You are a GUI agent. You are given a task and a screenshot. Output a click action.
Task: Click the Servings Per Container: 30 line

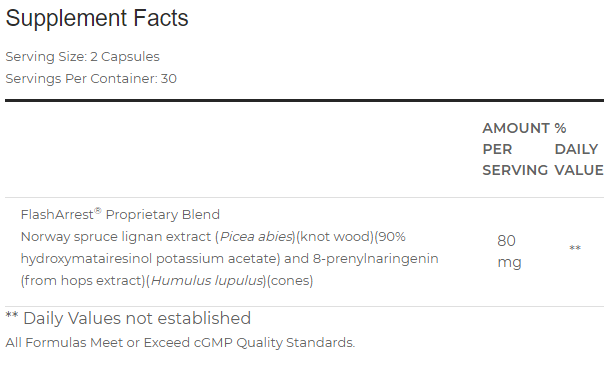[91, 79]
